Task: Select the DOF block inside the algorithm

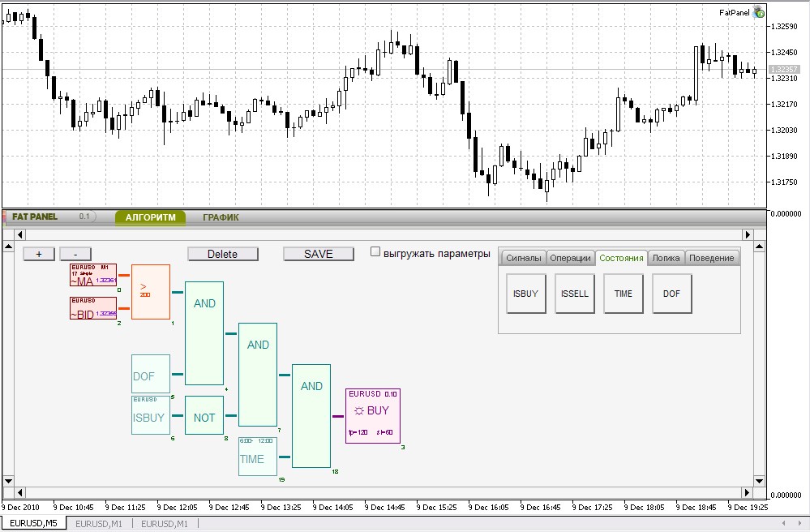Action: 150,374
